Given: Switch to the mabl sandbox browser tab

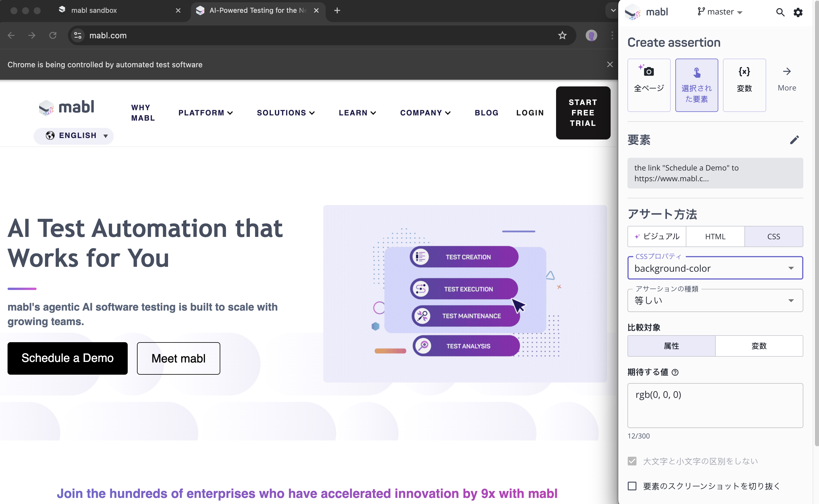Looking at the screenshot, I should coord(94,10).
